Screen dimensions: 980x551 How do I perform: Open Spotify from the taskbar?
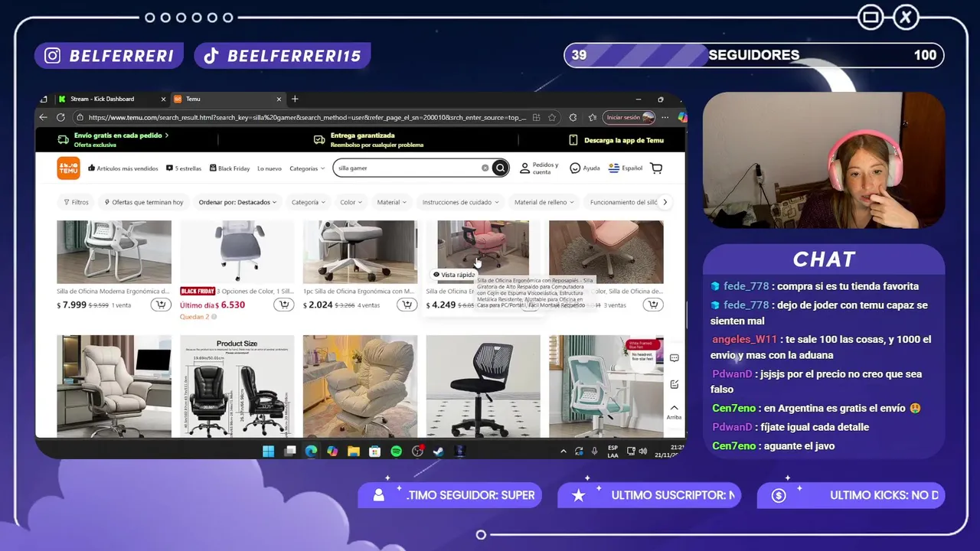pyautogui.click(x=396, y=452)
